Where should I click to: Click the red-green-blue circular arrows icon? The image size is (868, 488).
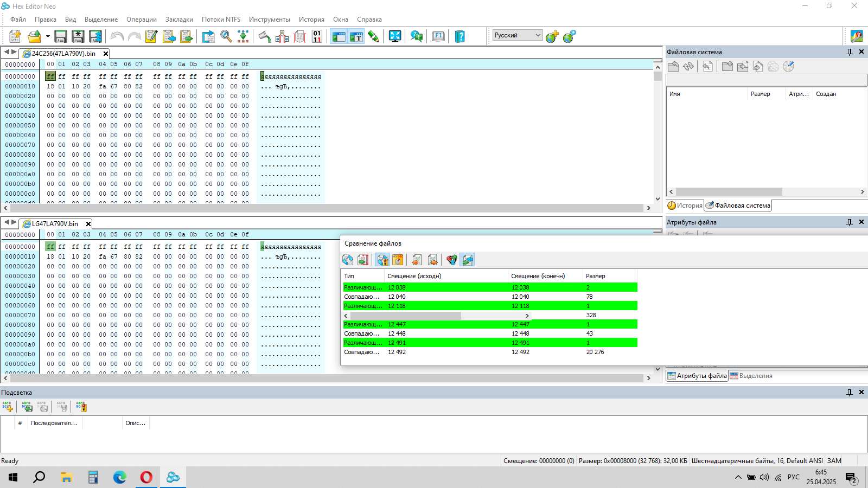(452, 260)
